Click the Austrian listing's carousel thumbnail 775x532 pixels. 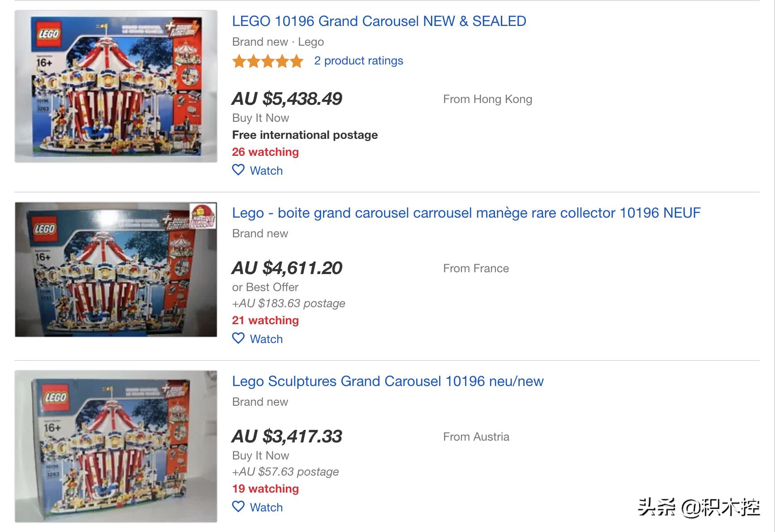point(116,446)
